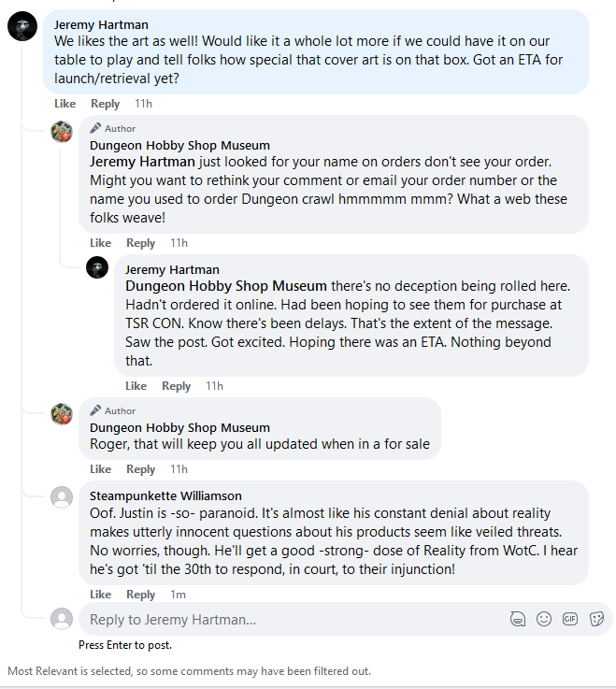
Task: Click the bold 'Jeremy Hartman' mention in the museum's reply
Action: coord(142,162)
